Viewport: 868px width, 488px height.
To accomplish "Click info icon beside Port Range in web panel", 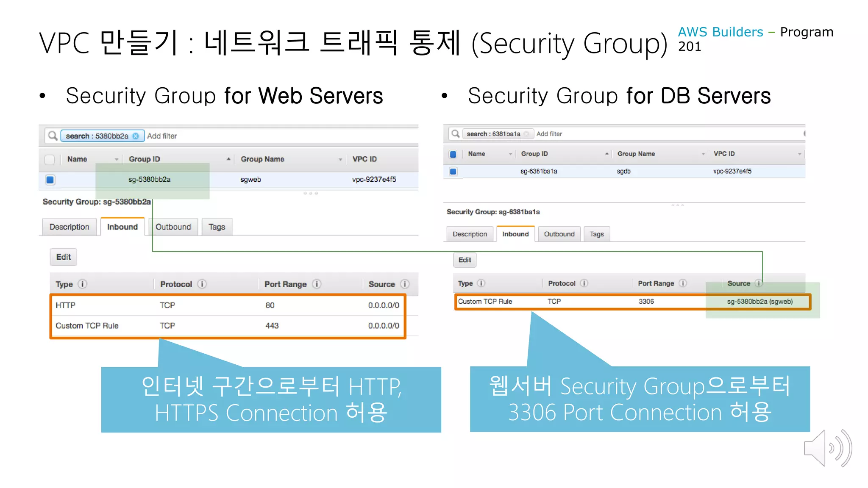I will [x=317, y=284].
